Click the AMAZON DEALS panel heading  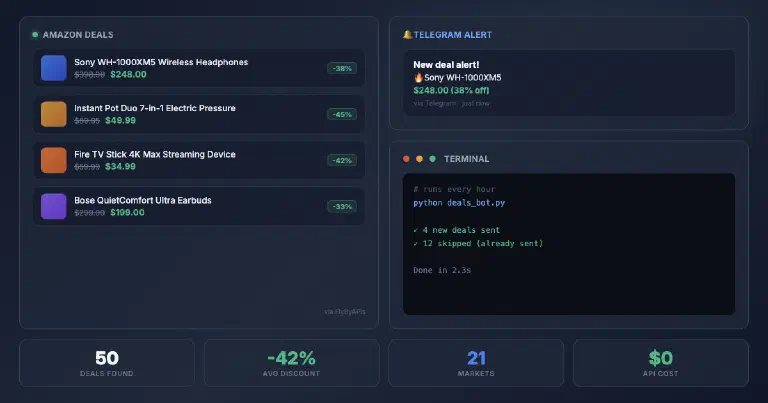coord(78,35)
